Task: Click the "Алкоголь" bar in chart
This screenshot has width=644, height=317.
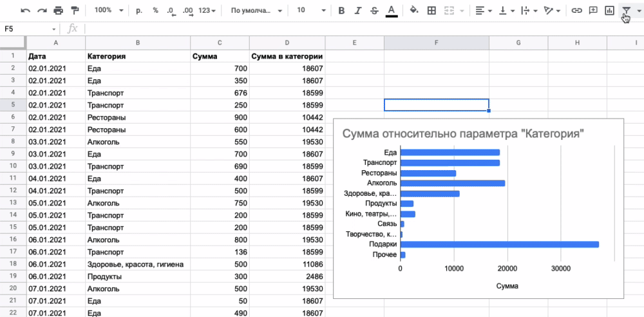Action: pos(453,183)
